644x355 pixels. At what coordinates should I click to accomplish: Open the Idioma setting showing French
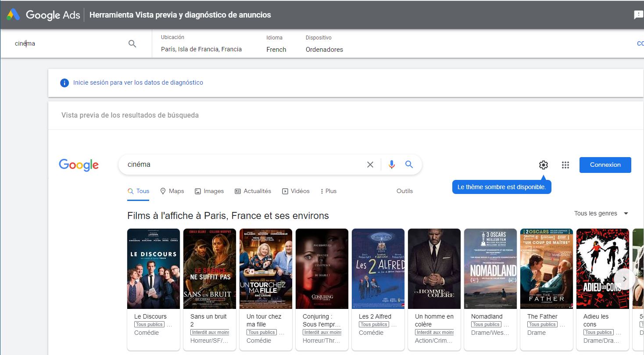pos(276,43)
